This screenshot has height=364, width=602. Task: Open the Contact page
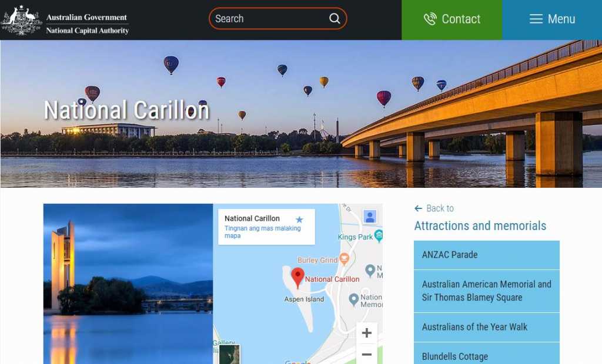click(x=452, y=19)
